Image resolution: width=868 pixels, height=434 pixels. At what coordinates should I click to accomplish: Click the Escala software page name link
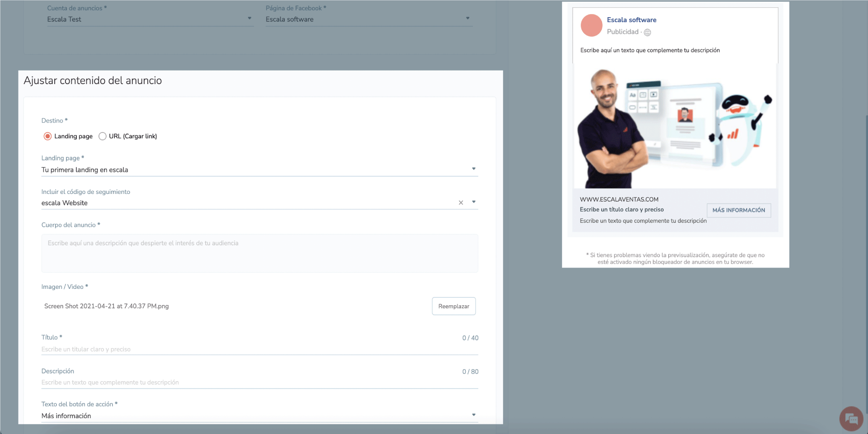[631, 20]
